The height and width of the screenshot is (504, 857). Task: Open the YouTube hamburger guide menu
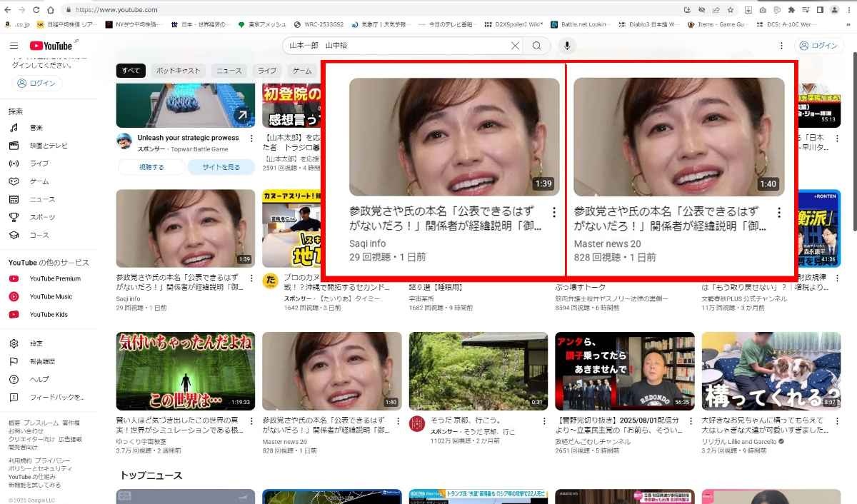tap(14, 46)
